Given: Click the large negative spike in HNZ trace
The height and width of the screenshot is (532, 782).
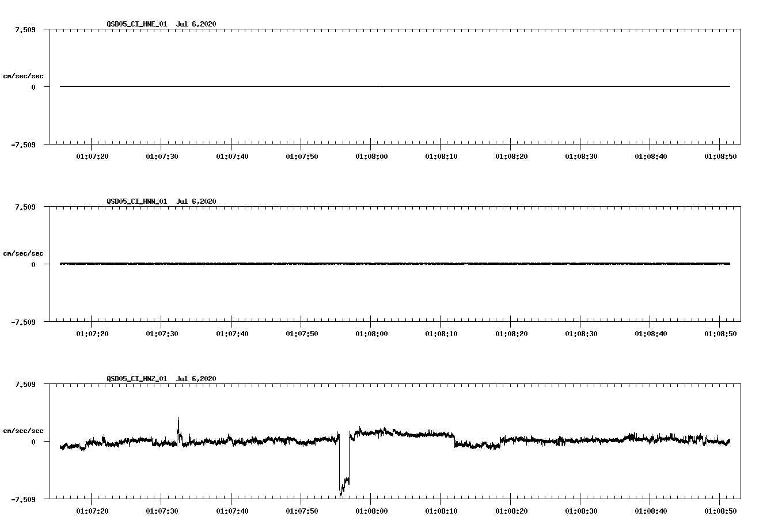Looking at the screenshot, I should point(344,466).
